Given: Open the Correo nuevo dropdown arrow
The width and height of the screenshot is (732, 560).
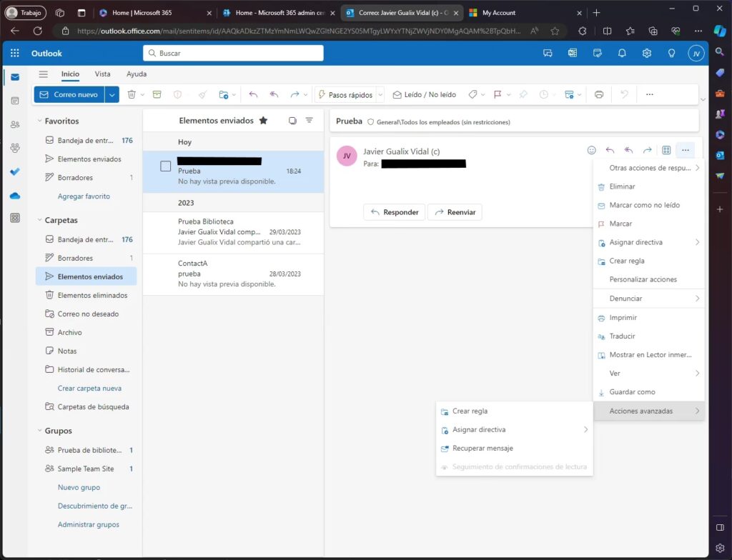Looking at the screenshot, I should point(112,94).
